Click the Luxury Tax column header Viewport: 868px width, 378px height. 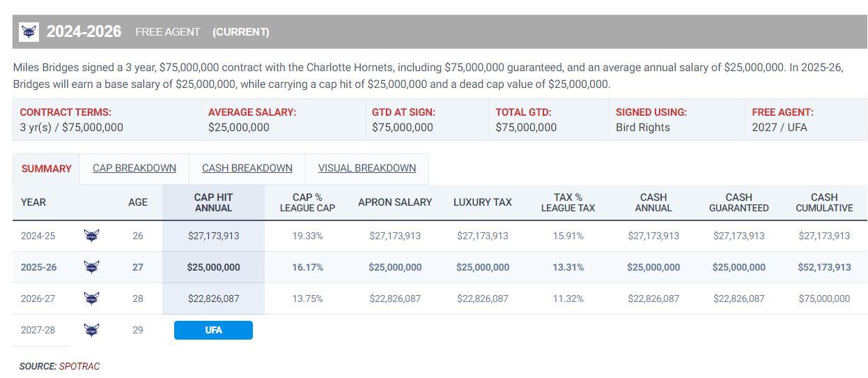(482, 202)
